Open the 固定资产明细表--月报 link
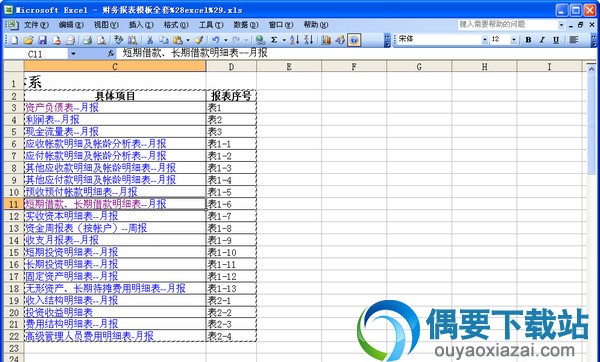The image size is (600, 362). tap(71, 276)
